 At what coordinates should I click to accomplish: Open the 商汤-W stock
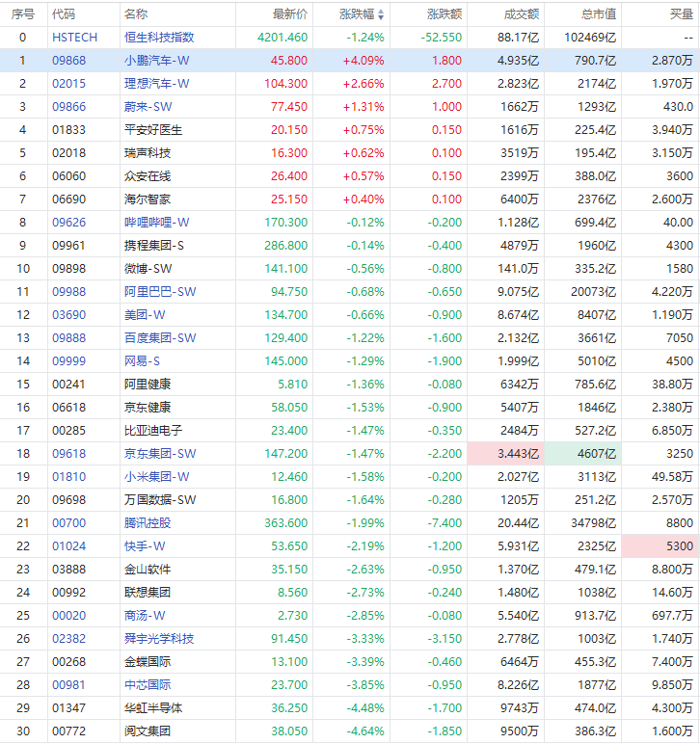click(x=145, y=616)
